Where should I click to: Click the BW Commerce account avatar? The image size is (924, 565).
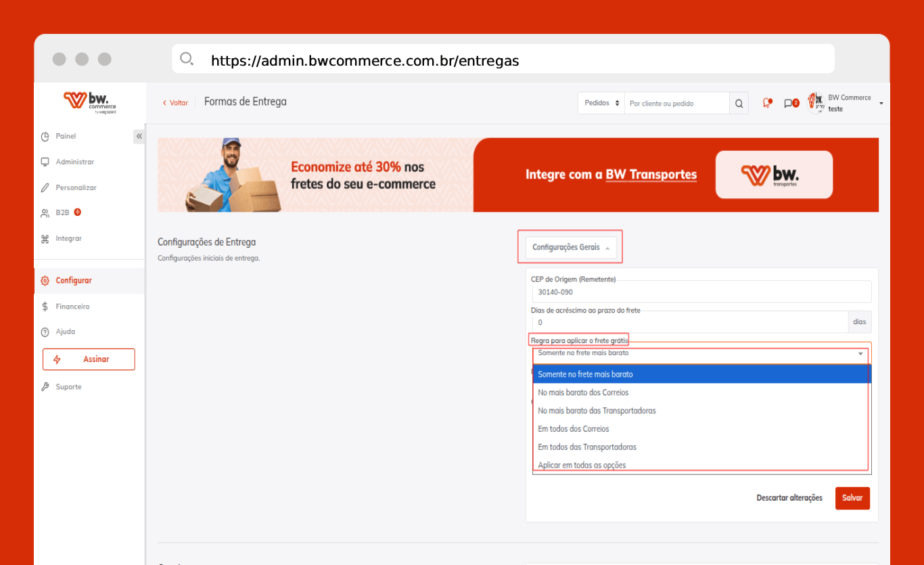pos(816,103)
